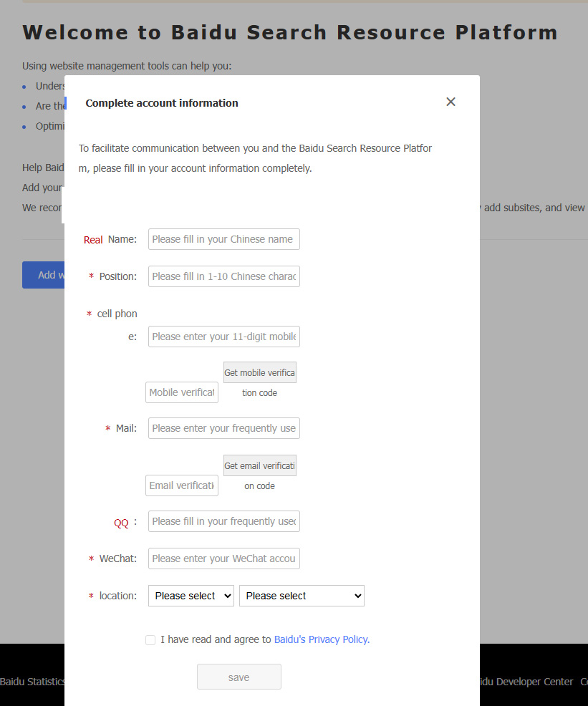Open Baidu Statistics footer link
This screenshot has width=588, height=706.
(32, 682)
